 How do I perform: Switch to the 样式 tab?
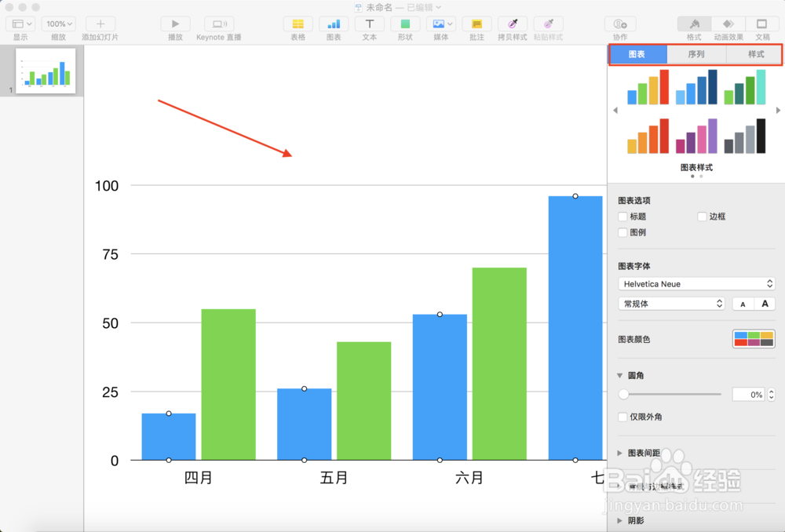754,54
